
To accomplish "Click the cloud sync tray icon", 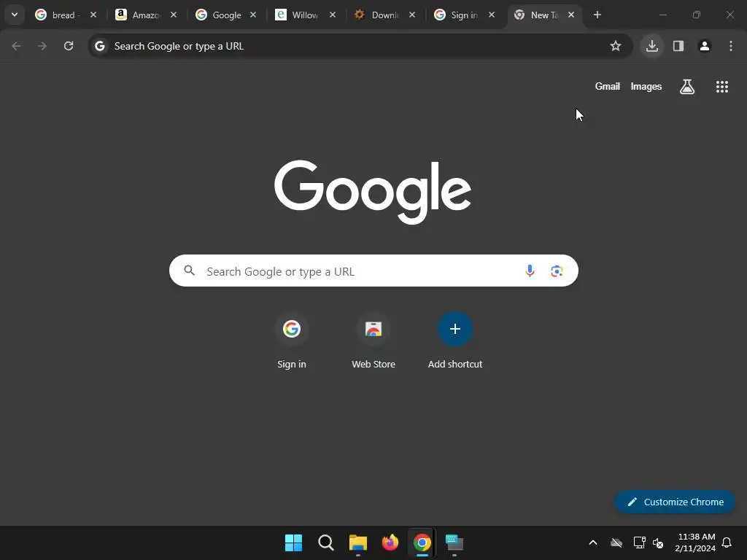I will click(616, 542).
